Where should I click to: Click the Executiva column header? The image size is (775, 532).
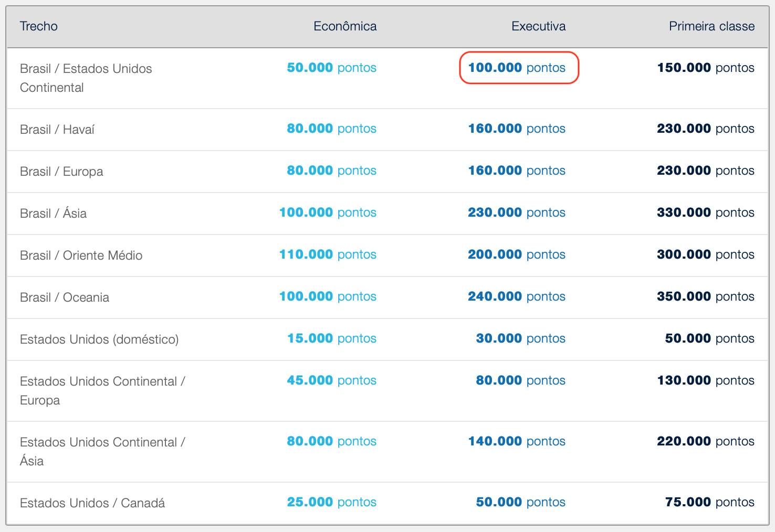point(538,26)
